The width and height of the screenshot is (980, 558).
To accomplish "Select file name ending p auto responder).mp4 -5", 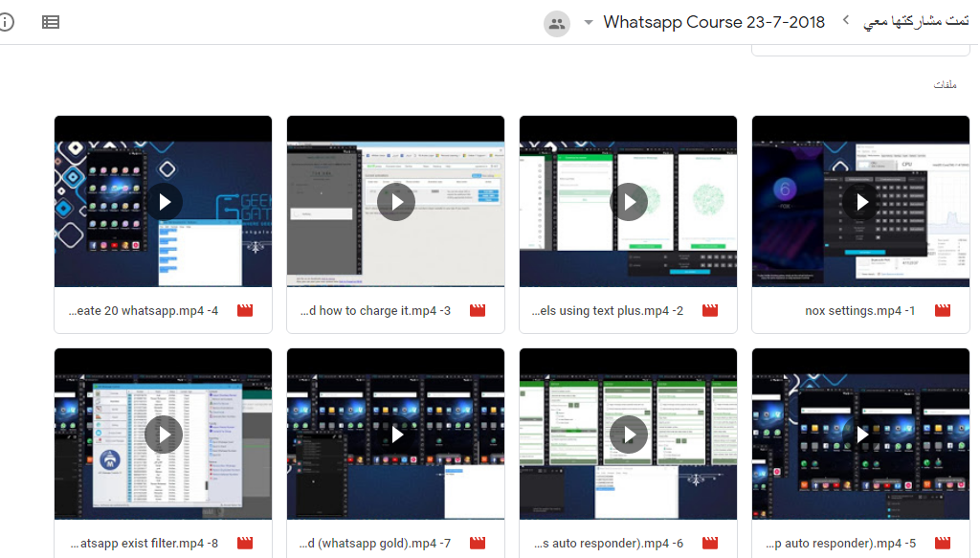I will (841, 543).
